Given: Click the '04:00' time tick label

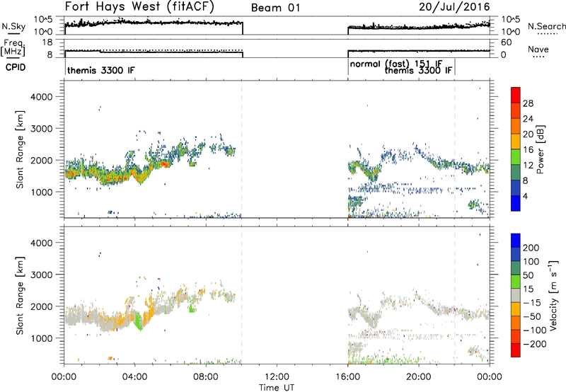Looking at the screenshot, I should coord(134,377).
